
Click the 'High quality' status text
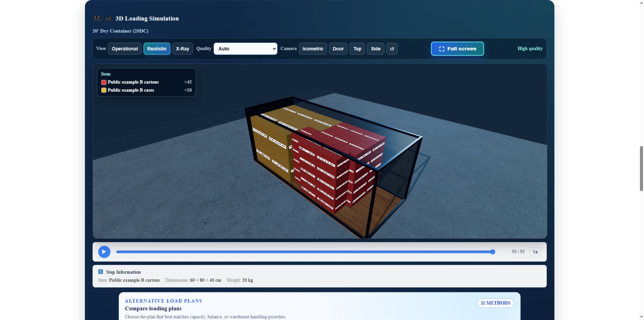click(x=530, y=49)
